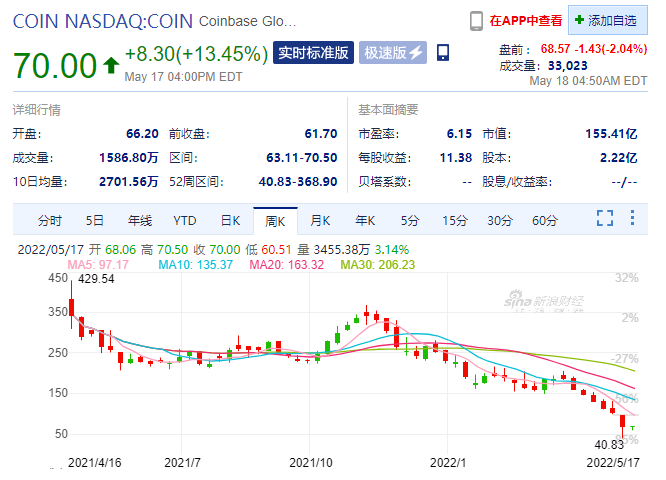
Task: Switch to the 日K chart tab
Action: pos(230,221)
